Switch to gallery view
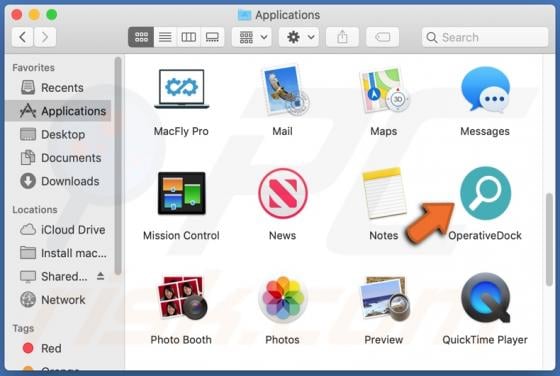 212,37
